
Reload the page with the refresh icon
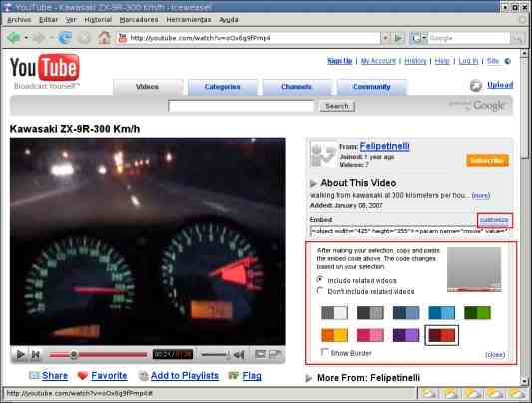pos(65,38)
